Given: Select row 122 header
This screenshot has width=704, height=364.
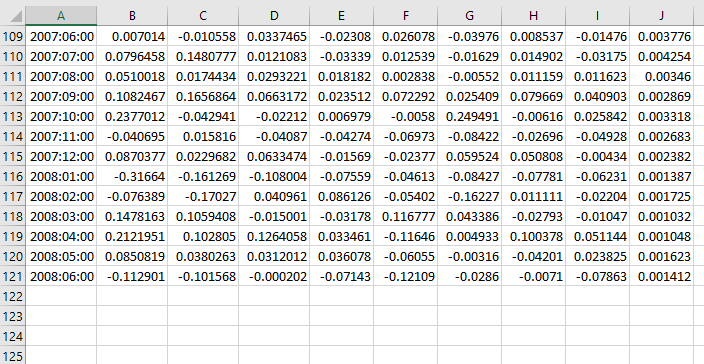Looking at the screenshot, I should click(13, 296).
